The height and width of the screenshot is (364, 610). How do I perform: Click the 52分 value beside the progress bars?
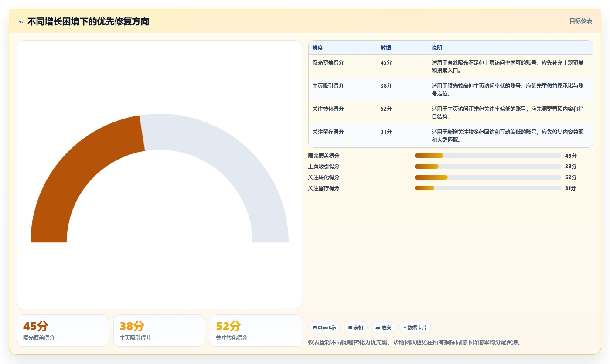pos(571,177)
